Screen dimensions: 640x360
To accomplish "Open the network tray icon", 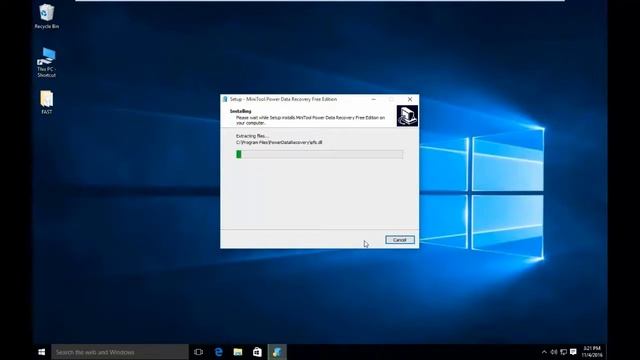I will point(563,352).
